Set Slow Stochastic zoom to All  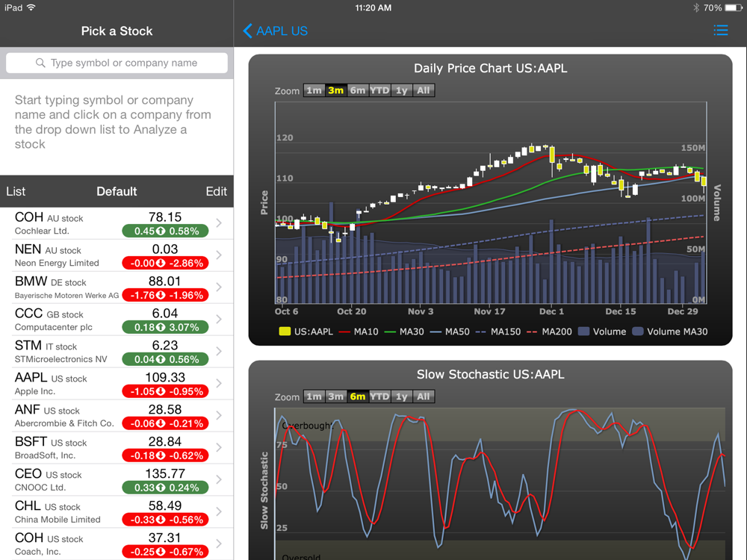[x=424, y=396]
